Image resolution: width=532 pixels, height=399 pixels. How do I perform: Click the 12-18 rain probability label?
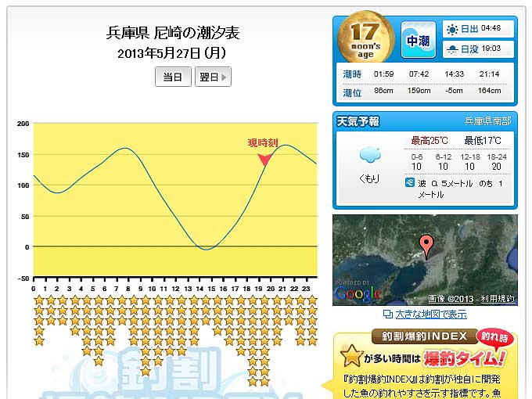point(470,156)
